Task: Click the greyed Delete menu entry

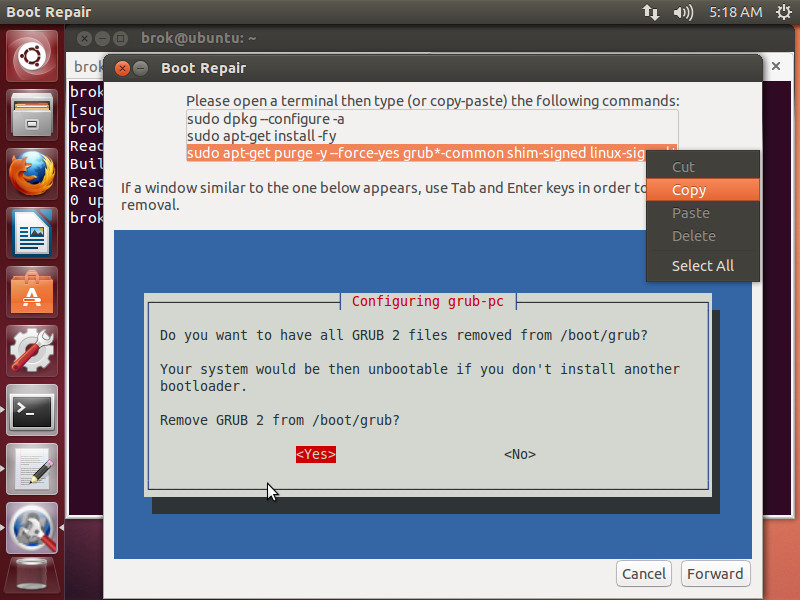Action: coord(703,236)
